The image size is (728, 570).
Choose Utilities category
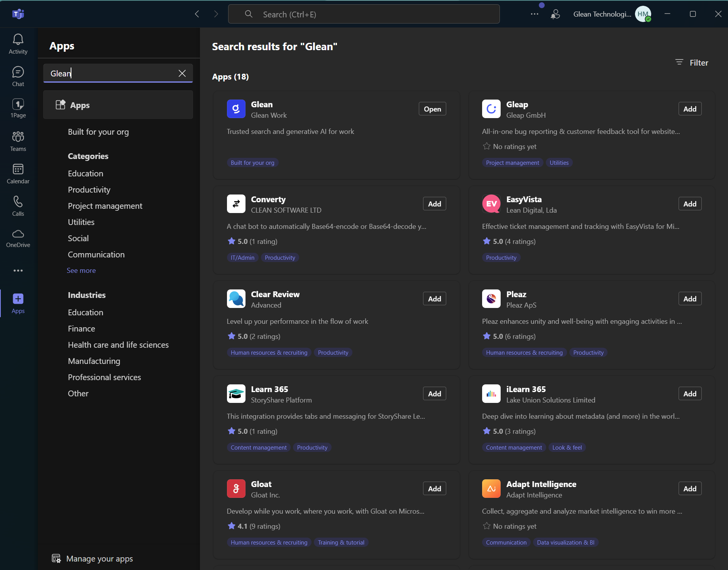click(x=81, y=222)
